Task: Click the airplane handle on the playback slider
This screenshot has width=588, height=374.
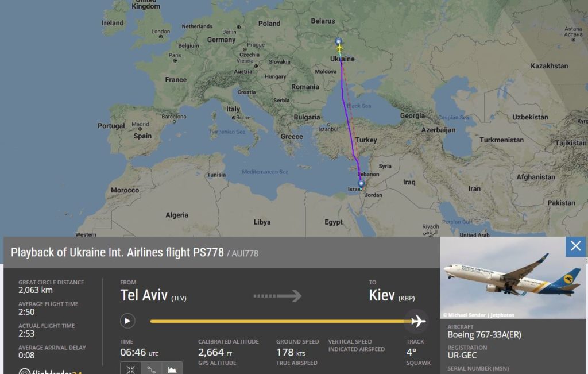Action: click(x=418, y=321)
